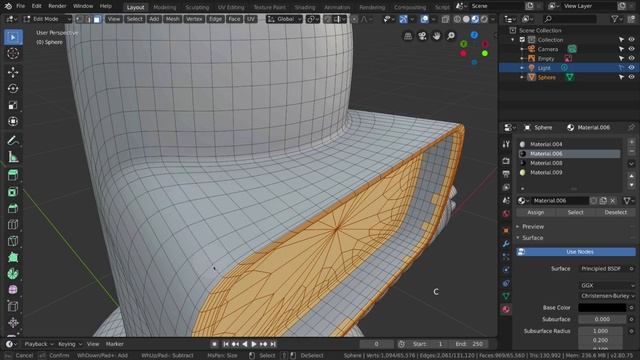Select the Smooth tool
This screenshot has width=640, height=360.
[13, 290]
